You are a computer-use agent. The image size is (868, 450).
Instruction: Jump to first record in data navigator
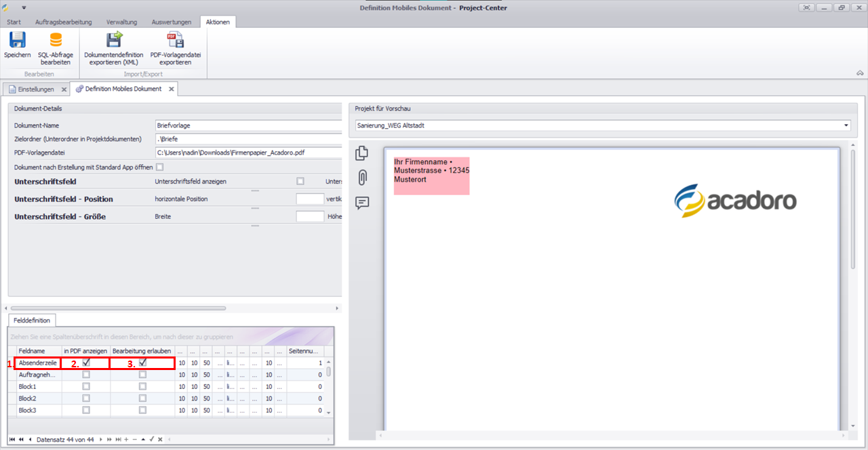12,440
